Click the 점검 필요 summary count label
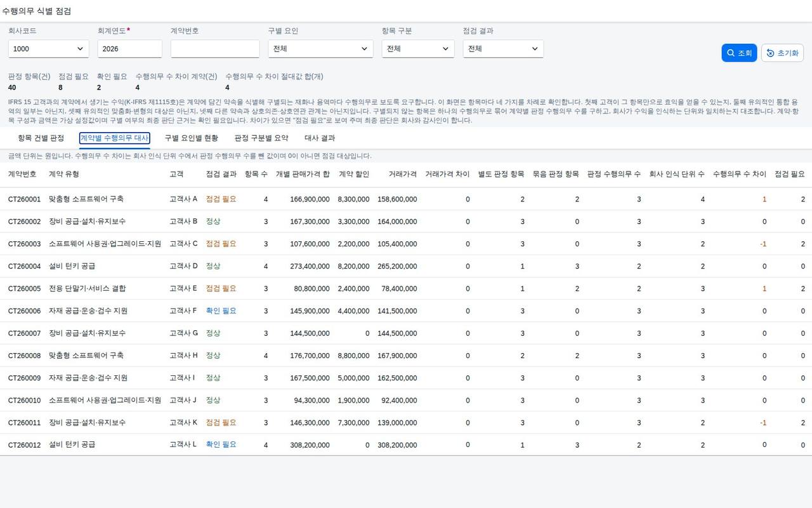812x508 pixels. point(74,77)
